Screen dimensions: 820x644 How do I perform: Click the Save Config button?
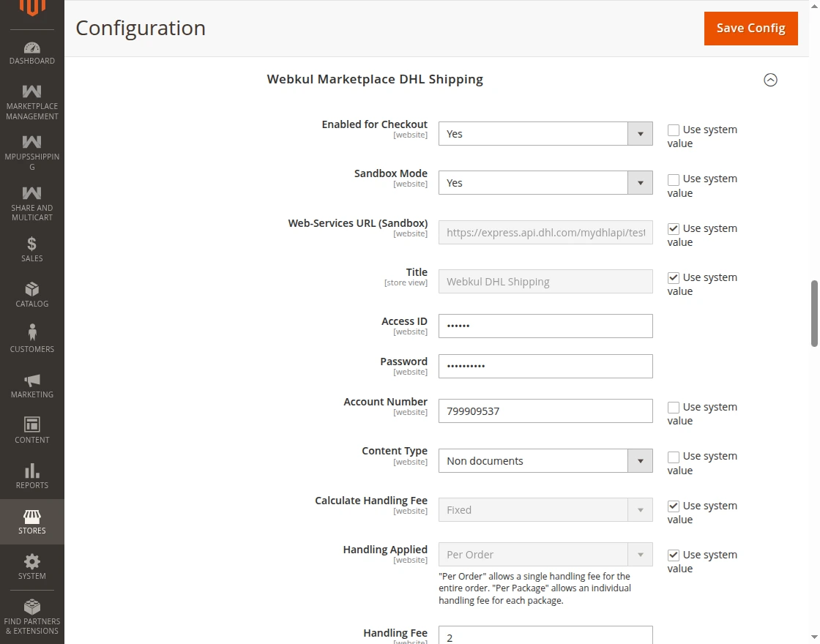(x=751, y=29)
